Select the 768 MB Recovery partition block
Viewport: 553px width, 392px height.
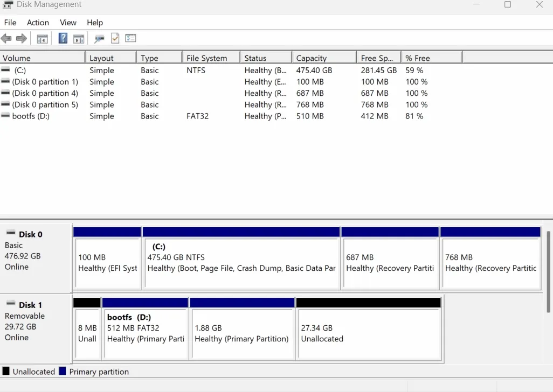coord(490,259)
